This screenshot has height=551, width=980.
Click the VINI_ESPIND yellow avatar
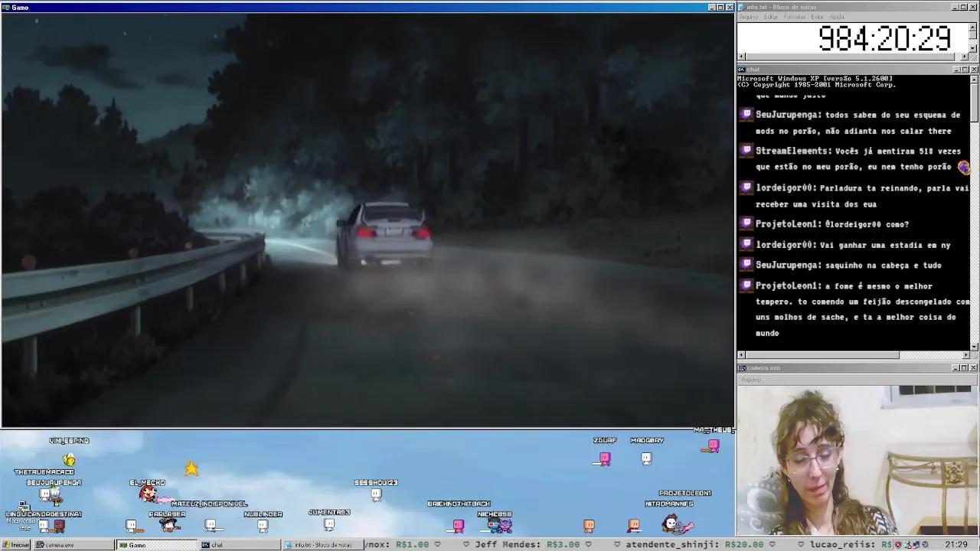tap(69, 459)
